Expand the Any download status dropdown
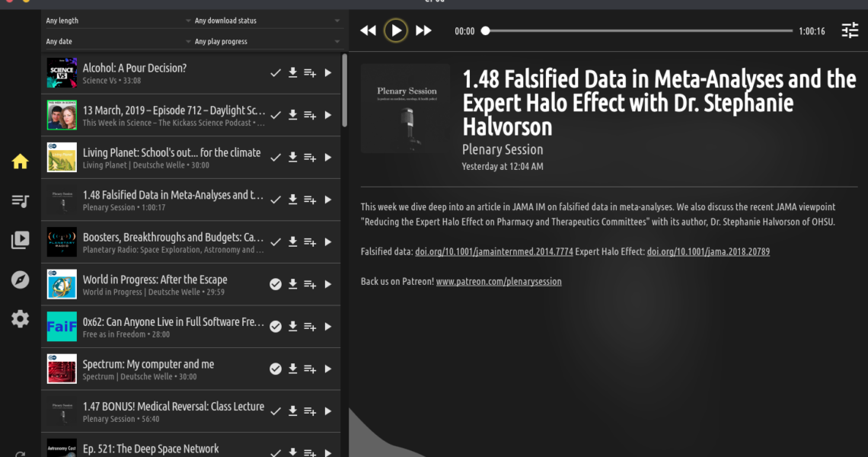Screen dimensions: 868x457 265,21
